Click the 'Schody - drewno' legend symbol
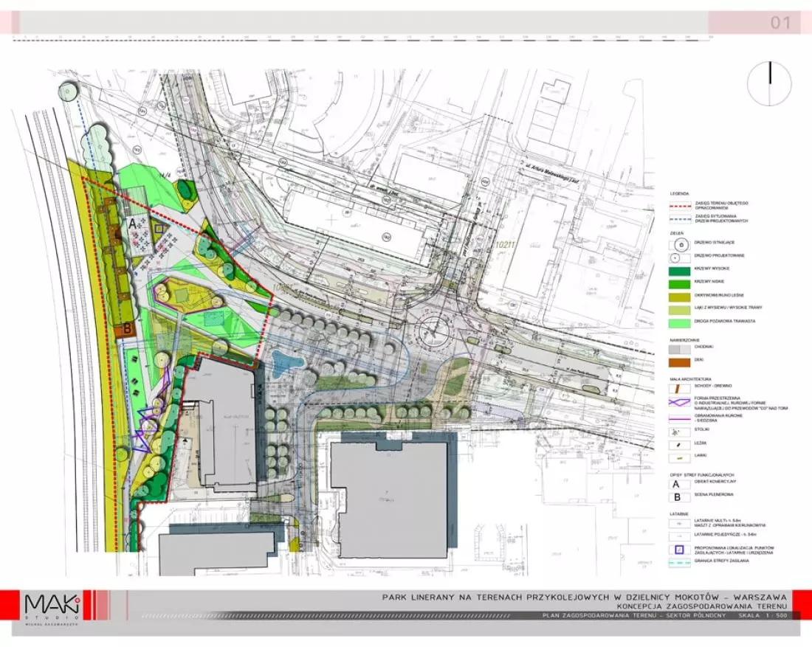 [x=679, y=387]
